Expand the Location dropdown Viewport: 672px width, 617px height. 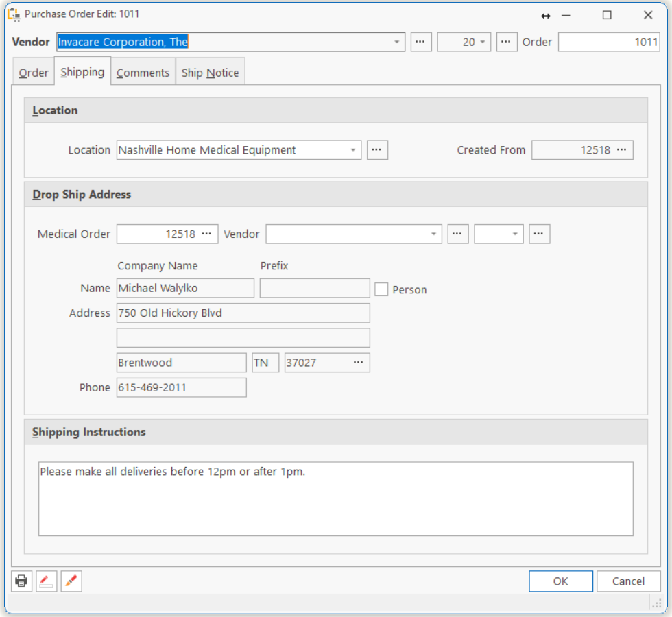click(353, 150)
